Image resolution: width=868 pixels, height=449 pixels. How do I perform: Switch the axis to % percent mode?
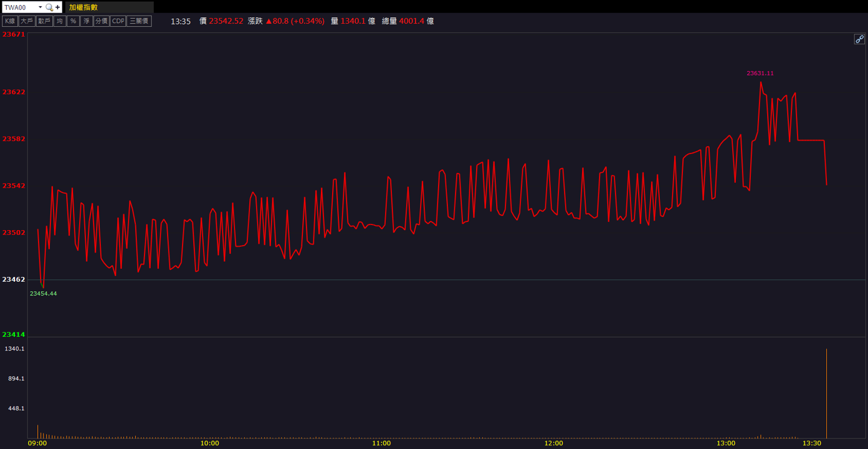[73, 21]
